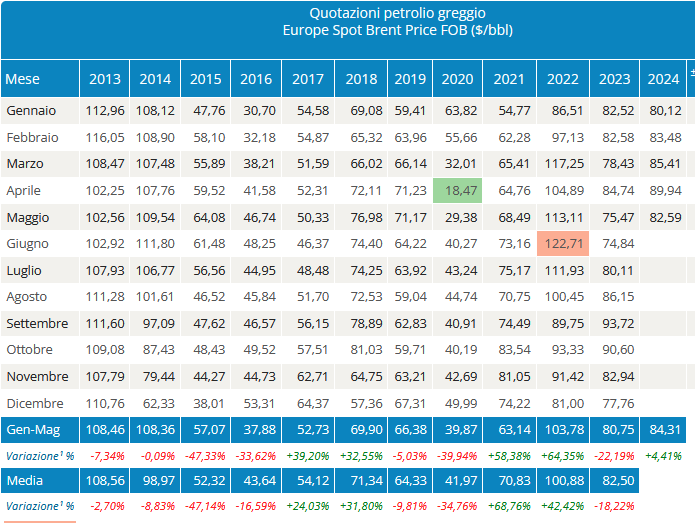This screenshot has height=523, width=695.
Task: Click the orange highlighted 122,71 maximum cell
Action: pyautogui.click(x=561, y=243)
